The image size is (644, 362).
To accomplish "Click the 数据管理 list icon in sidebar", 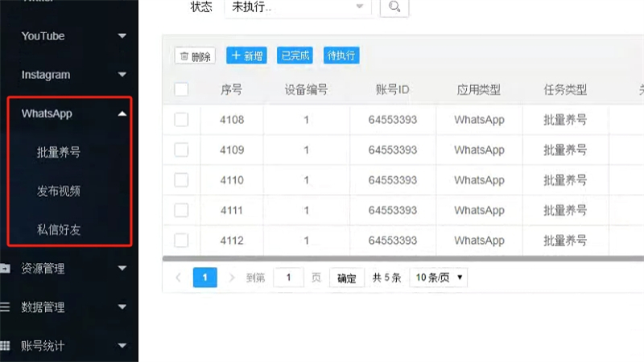I will pyautogui.click(x=5, y=307).
